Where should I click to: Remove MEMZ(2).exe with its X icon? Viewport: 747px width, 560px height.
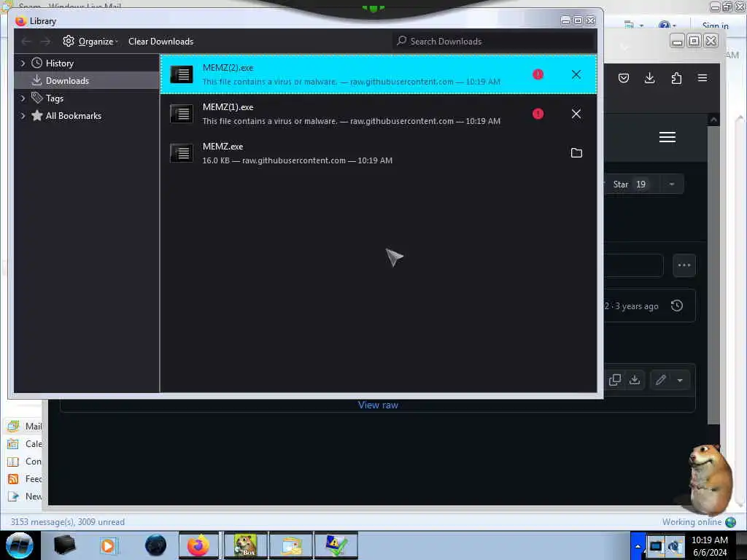click(x=576, y=74)
